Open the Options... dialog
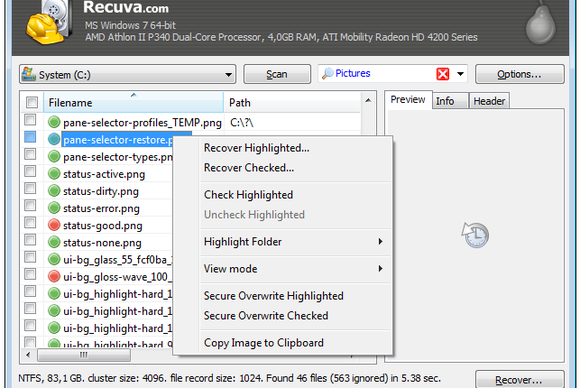580x388 pixels. [519, 74]
